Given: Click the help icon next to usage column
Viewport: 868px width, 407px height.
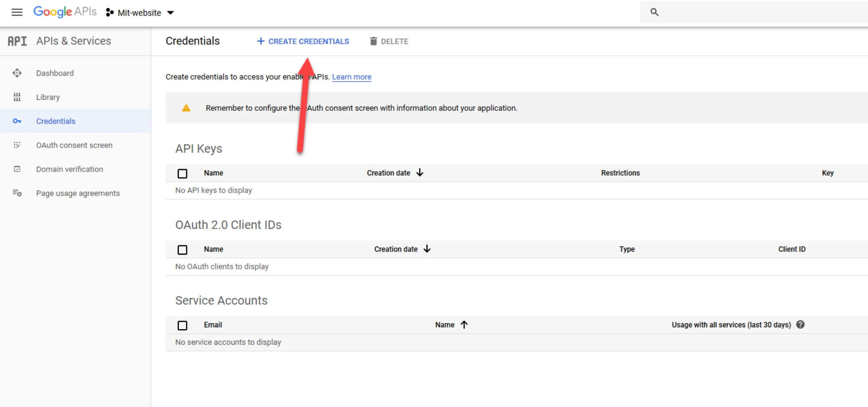Looking at the screenshot, I should click(x=801, y=324).
